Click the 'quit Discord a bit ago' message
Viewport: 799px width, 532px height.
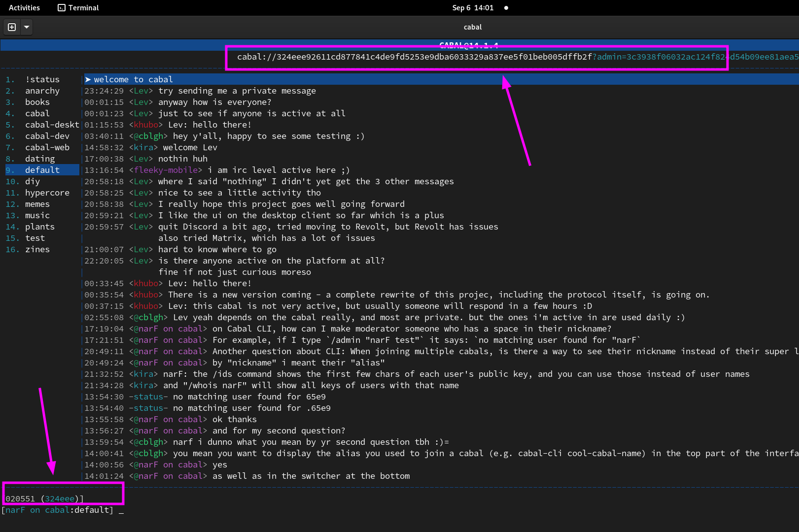coord(328,227)
